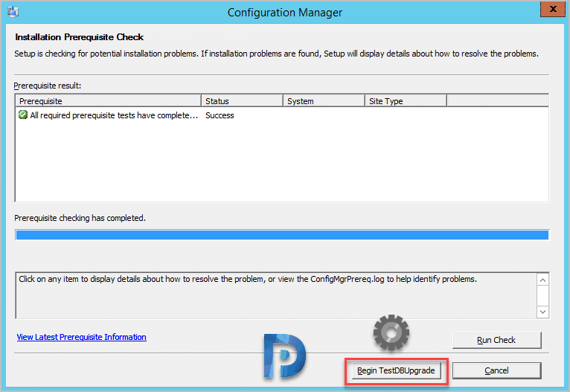Select the 'All required prerequisite tests' row
Screen dimensions: 570x392
(282, 115)
